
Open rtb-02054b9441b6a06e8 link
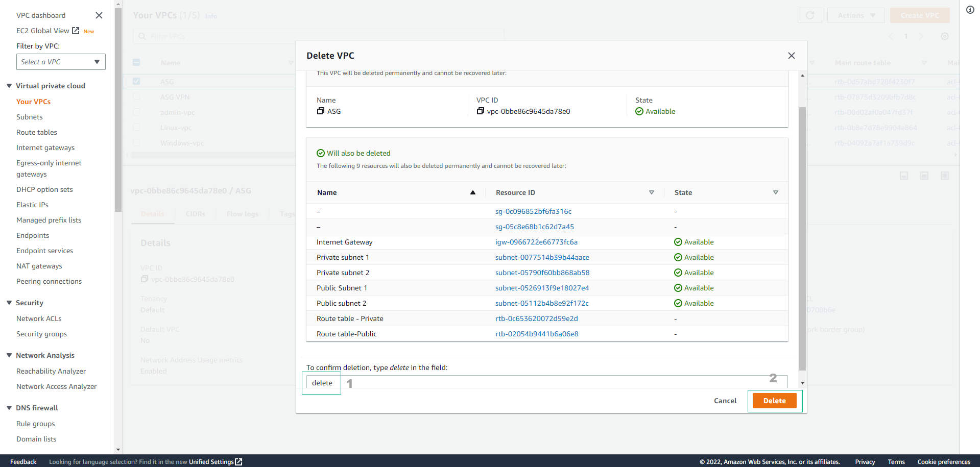click(537, 334)
